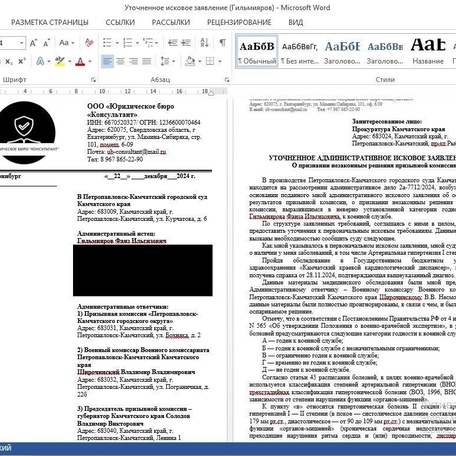The height and width of the screenshot is (456, 456).
Task: Apply paragraph shading with paint bucket
Action: (x=190, y=61)
